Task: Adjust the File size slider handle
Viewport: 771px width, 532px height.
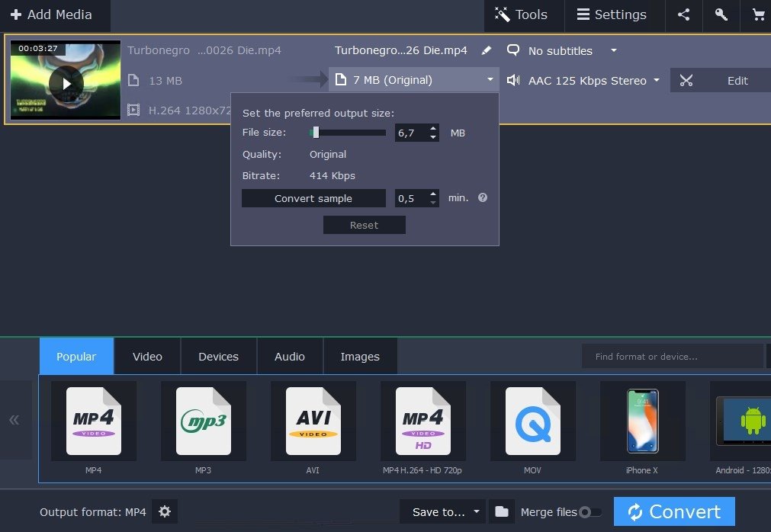Action: tap(316, 132)
